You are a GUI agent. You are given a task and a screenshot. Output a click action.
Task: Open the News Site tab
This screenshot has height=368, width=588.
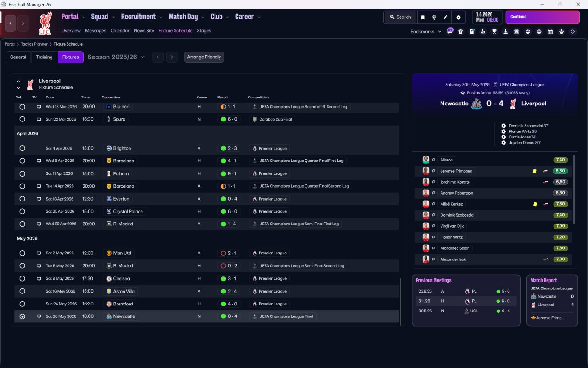(144, 31)
